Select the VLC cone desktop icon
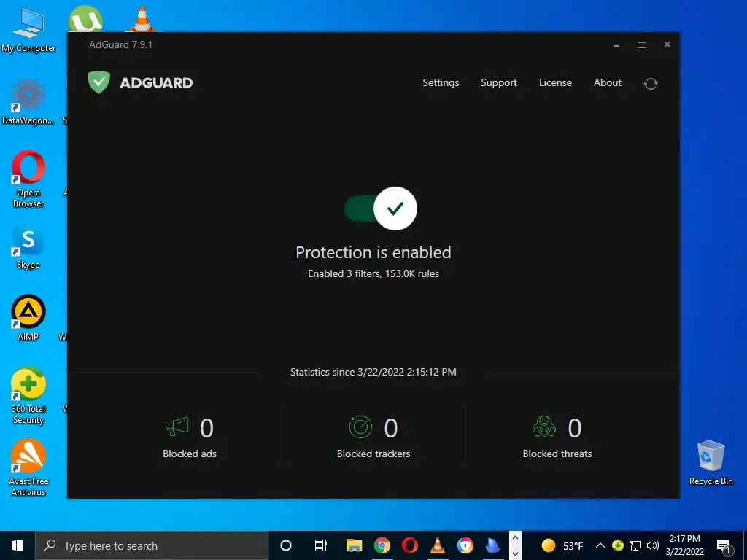Screen dimensions: 747x560 point(142,19)
